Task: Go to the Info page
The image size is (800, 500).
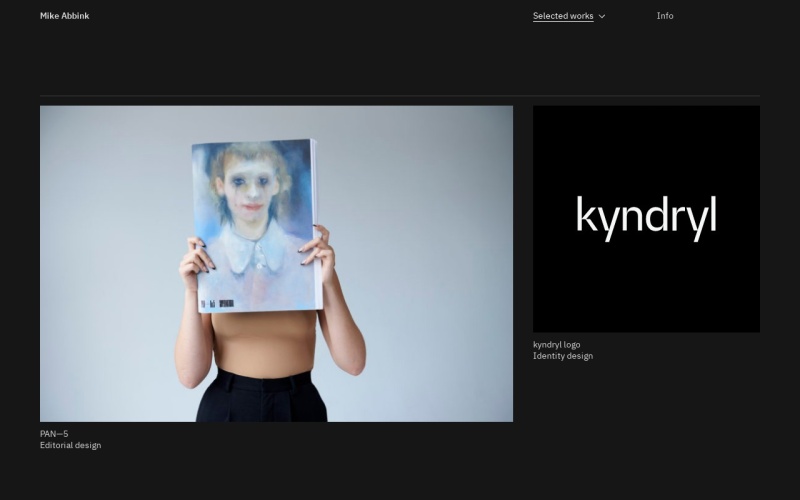Action: [x=665, y=16]
